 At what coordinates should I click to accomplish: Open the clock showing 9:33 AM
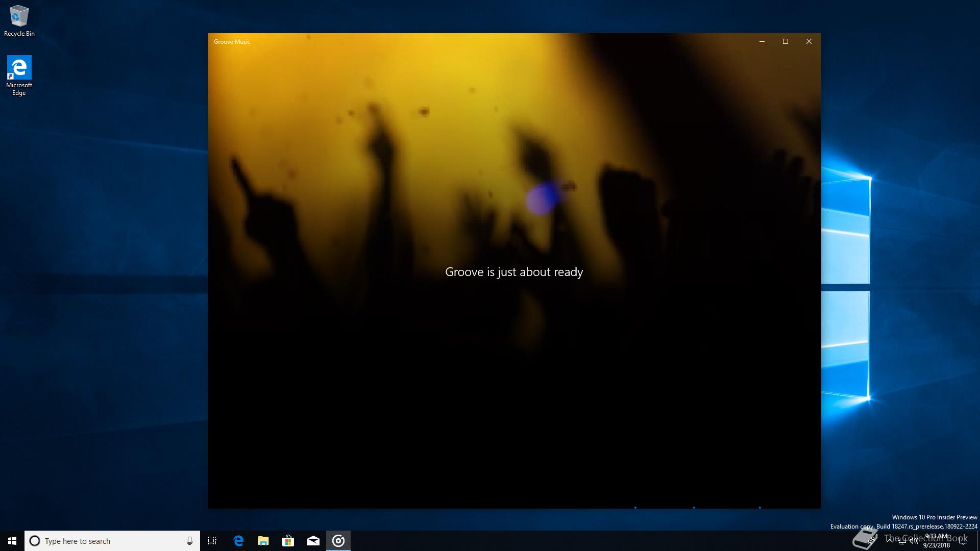(937, 541)
